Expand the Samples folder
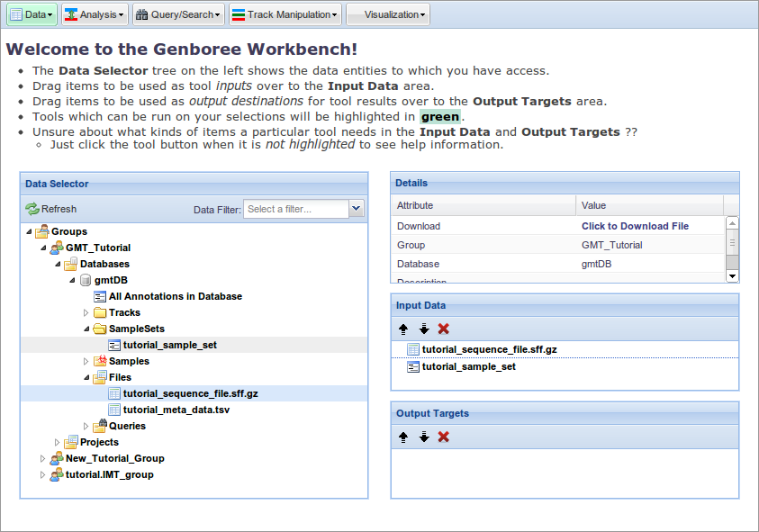Screen dimensions: 759x532 [86, 362]
